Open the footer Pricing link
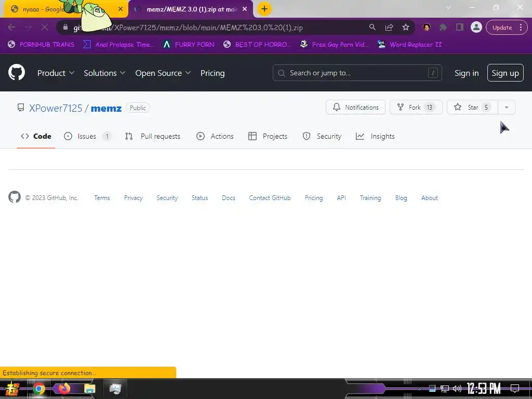The height and width of the screenshot is (399, 532). (313, 198)
